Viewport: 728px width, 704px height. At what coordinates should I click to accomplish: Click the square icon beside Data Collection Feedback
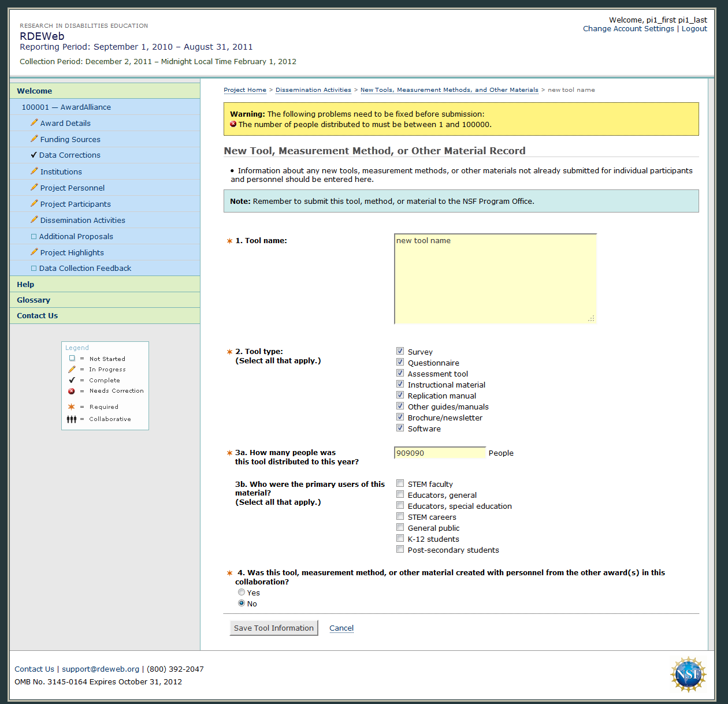[x=34, y=268]
